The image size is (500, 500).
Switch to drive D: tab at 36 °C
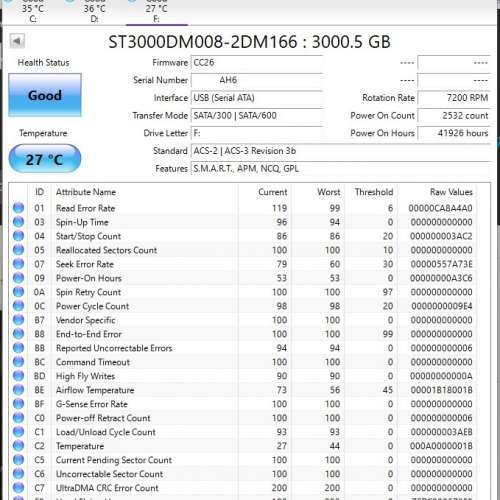coord(95,13)
